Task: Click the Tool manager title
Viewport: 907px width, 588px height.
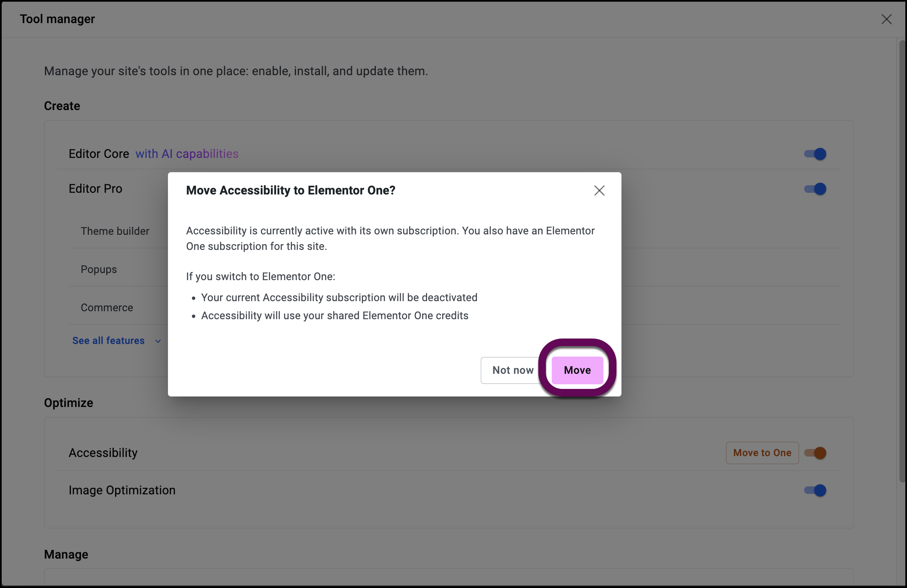Action: click(57, 19)
